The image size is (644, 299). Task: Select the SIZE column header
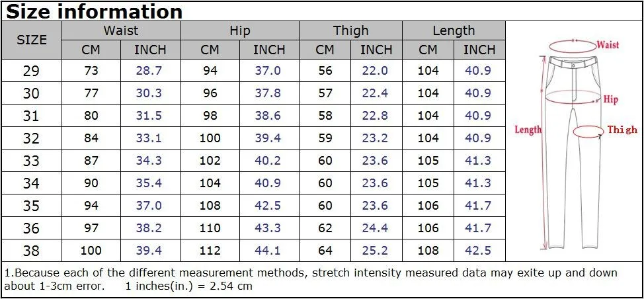[31, 40]
